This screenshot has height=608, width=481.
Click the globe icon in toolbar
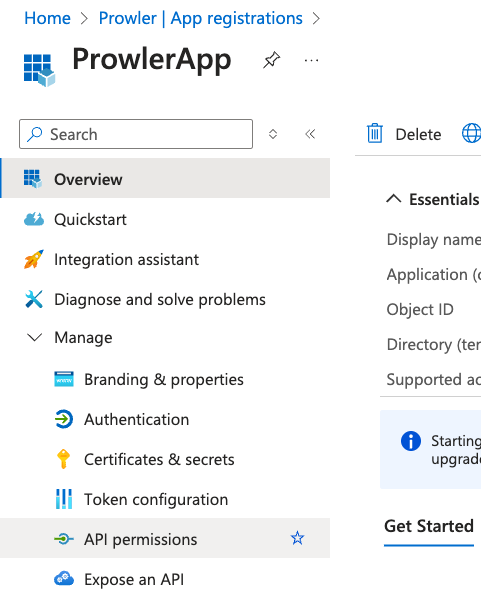pyautogui.click(x=471, y=133)
